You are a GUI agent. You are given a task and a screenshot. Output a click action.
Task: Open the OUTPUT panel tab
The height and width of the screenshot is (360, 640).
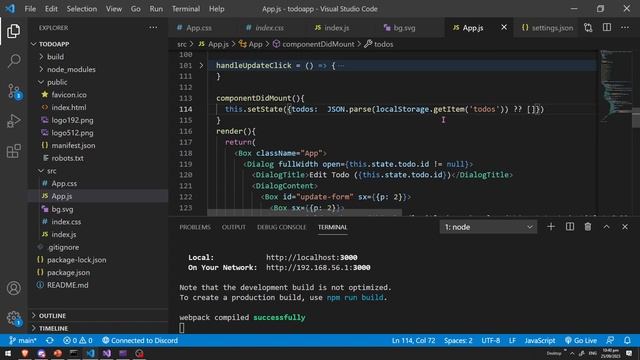click(x=234, y=227)
